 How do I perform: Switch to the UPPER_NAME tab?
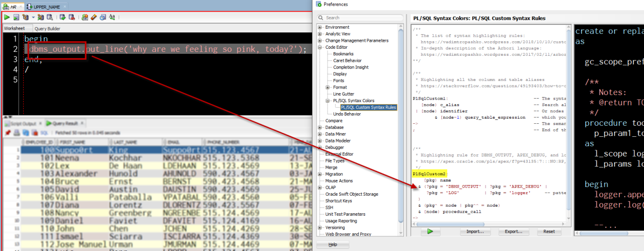point(47,7)
